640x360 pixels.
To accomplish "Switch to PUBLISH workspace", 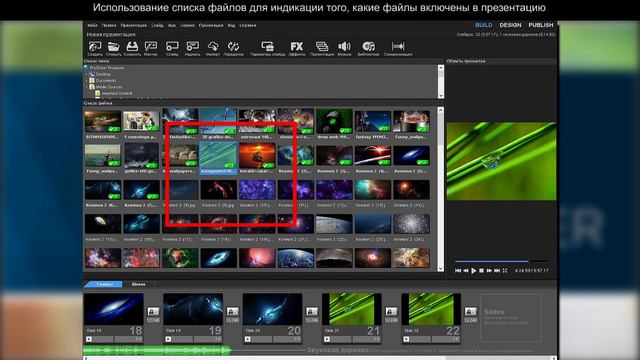I will (541, 25).
